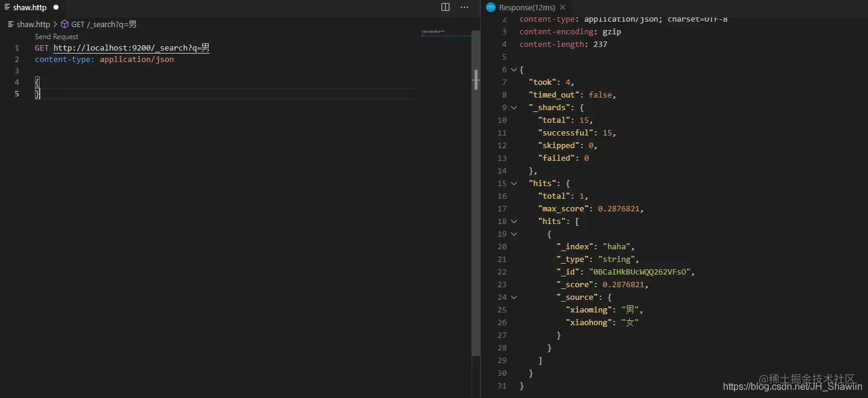The height and width of the screenshot is (398, 868).
Task: Click the "timed_out": false line
Action: (x=573, y=95)
